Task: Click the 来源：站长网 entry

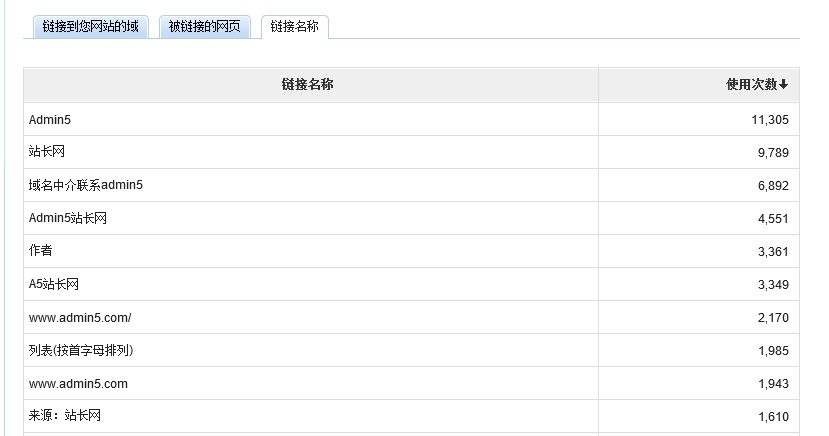Action: click(65, 415)
